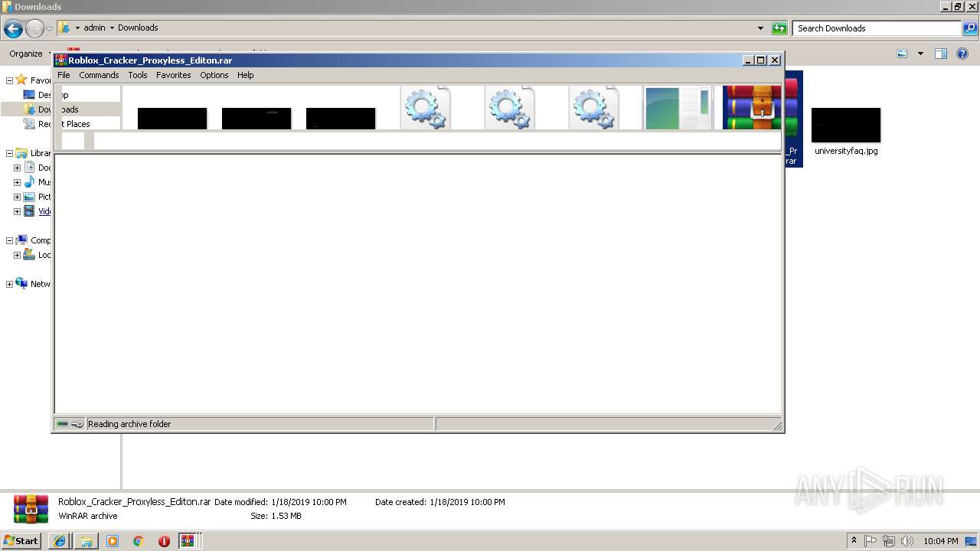Image resolution: width=980 pixels, height=551 pixels.
Task: Launch Internet Explorer from taskbar
Action: coord(60,541)
